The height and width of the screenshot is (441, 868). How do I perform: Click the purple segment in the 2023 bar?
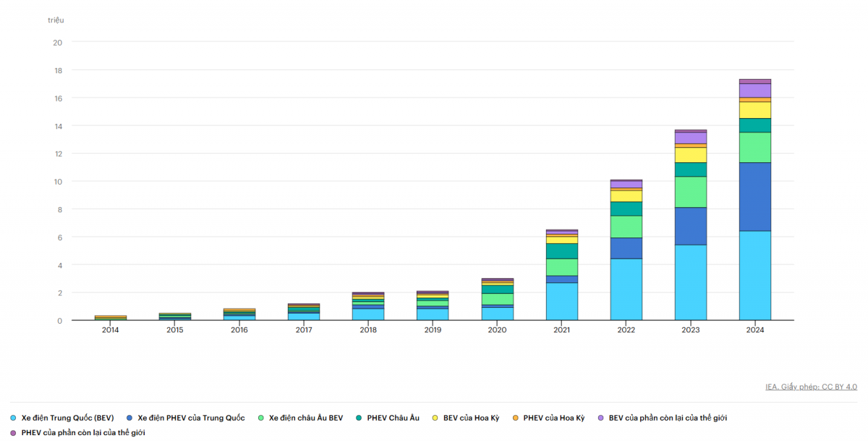[690, 138]
